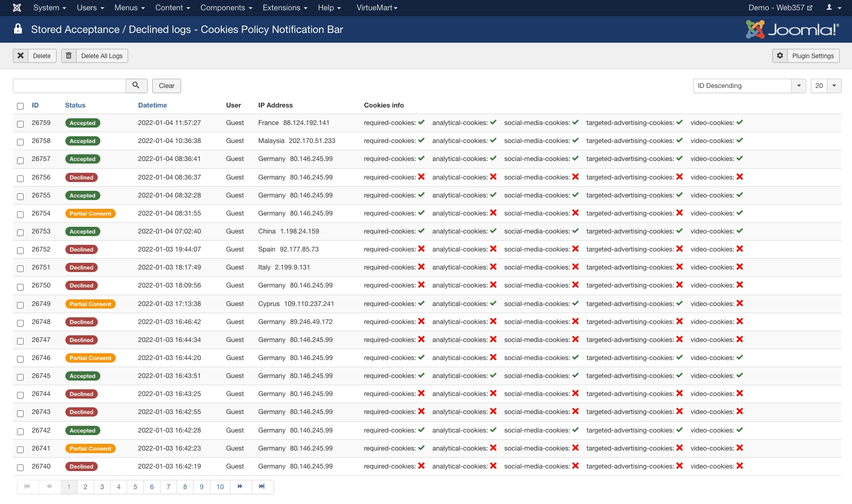This screenshot has height=504, width=852.
Task: Navigate to page 5 in pagination
Action: coord(135,487)
